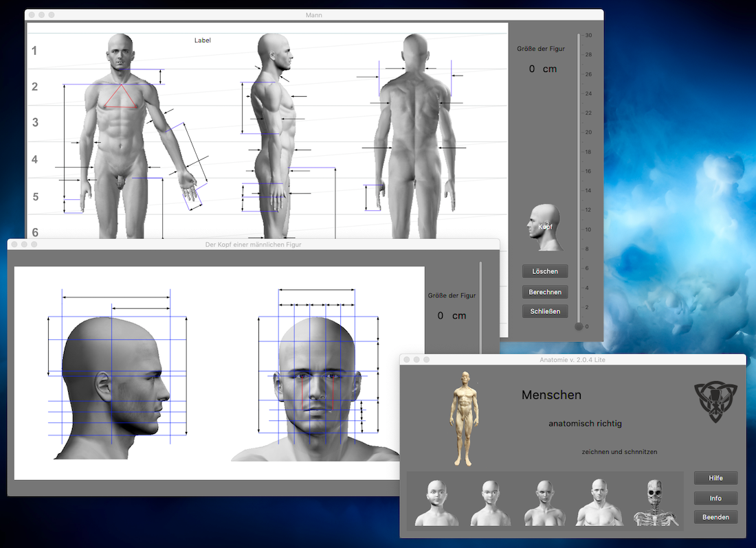
Task: Quit the app with Beenden
Action: coord(715,517)
